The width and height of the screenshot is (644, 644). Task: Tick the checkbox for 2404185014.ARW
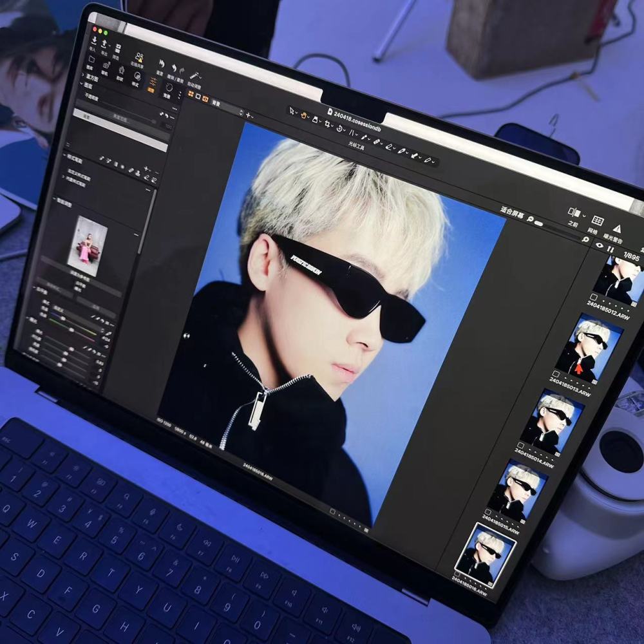click(x=520, y=446)
